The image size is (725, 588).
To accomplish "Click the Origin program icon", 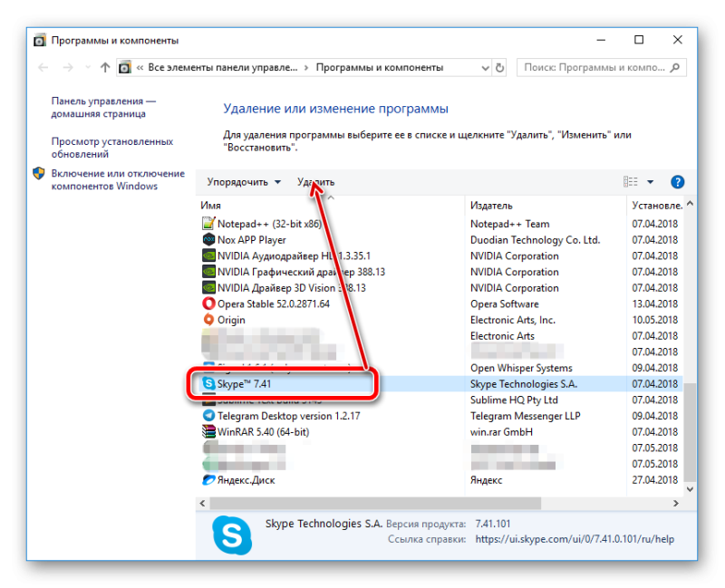I will pos(208,320).
